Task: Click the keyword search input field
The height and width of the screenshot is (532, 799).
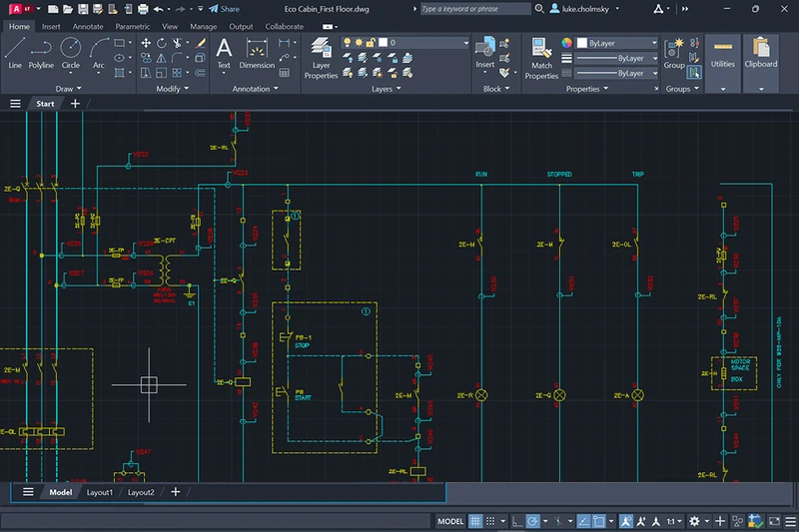Action: 475,8
